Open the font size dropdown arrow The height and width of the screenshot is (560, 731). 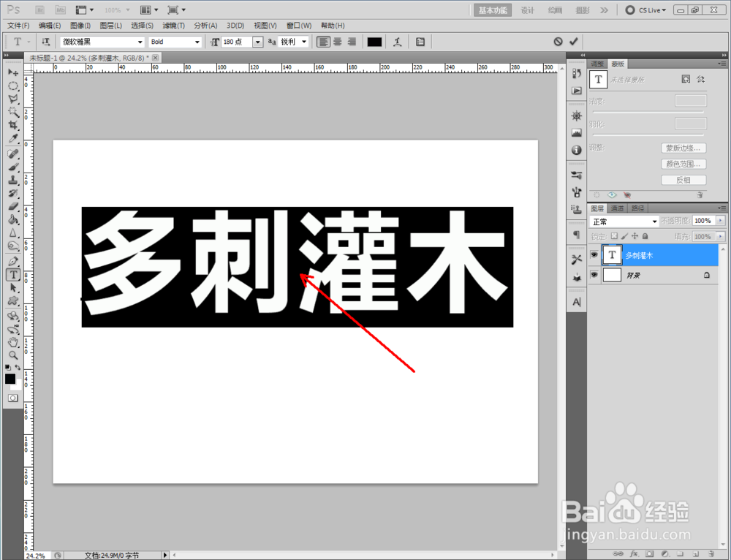[258, 42]
